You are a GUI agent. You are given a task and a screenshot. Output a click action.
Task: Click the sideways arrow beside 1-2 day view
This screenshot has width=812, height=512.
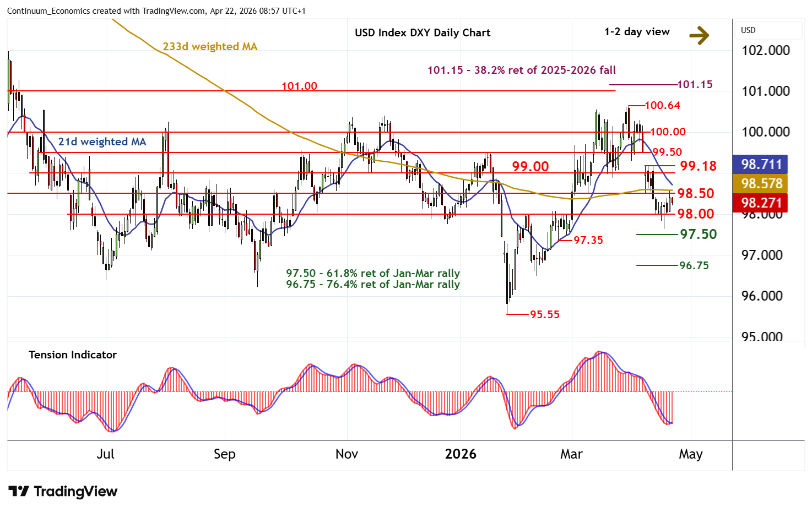(x=699, y=36)
